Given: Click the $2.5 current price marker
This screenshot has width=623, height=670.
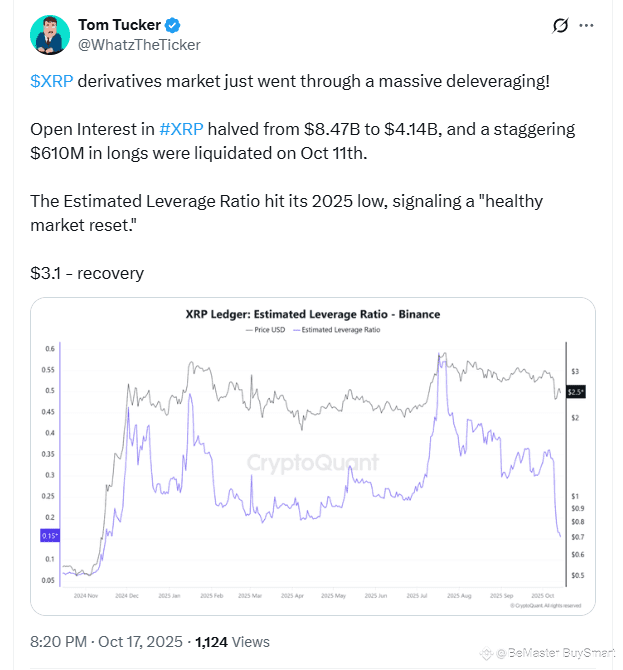Looking at the screenshot, I should point(576,391).
